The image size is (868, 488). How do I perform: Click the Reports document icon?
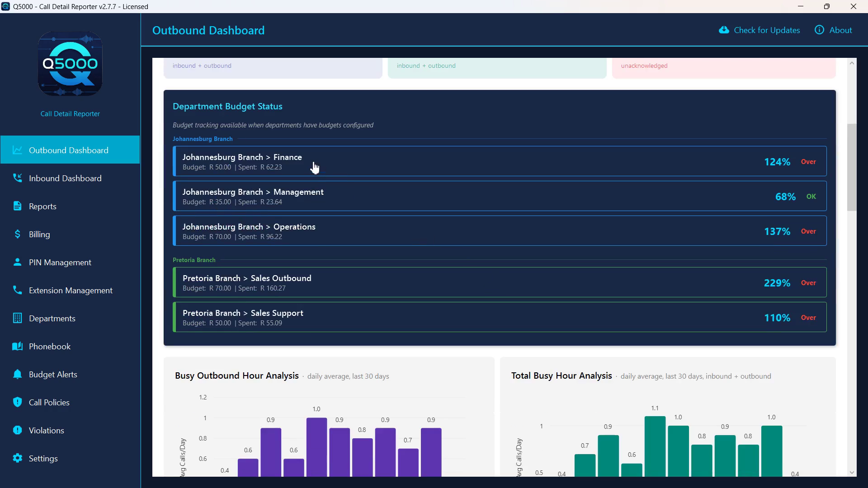(17, 206)
